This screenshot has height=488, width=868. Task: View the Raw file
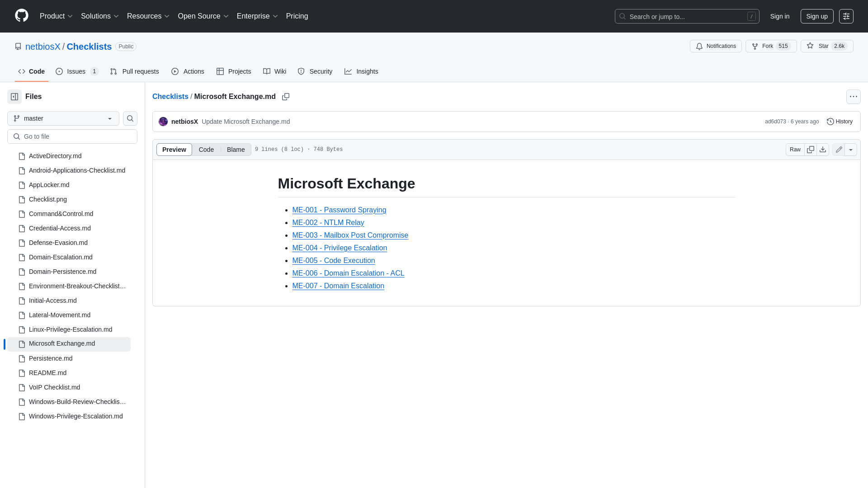click(795, 150)
